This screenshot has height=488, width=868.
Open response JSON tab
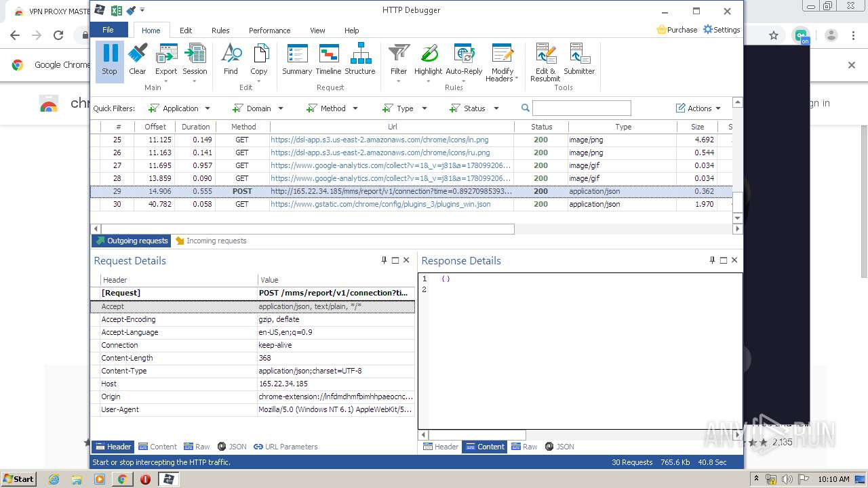(559, 447)
